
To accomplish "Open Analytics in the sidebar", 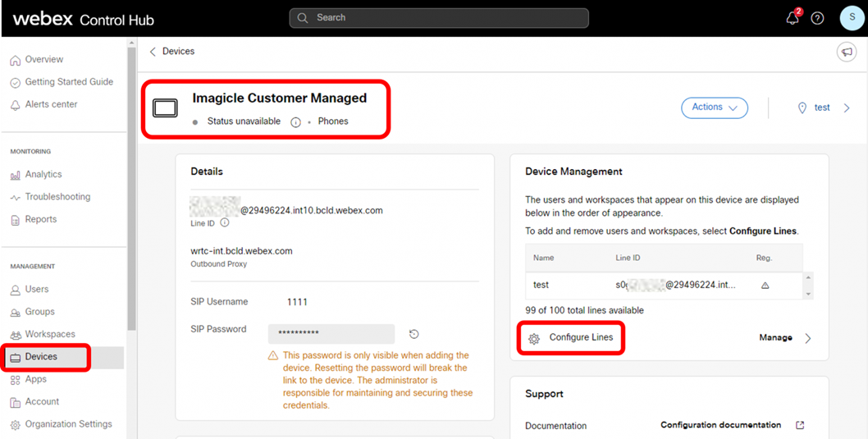I will [x=43, y=174].
